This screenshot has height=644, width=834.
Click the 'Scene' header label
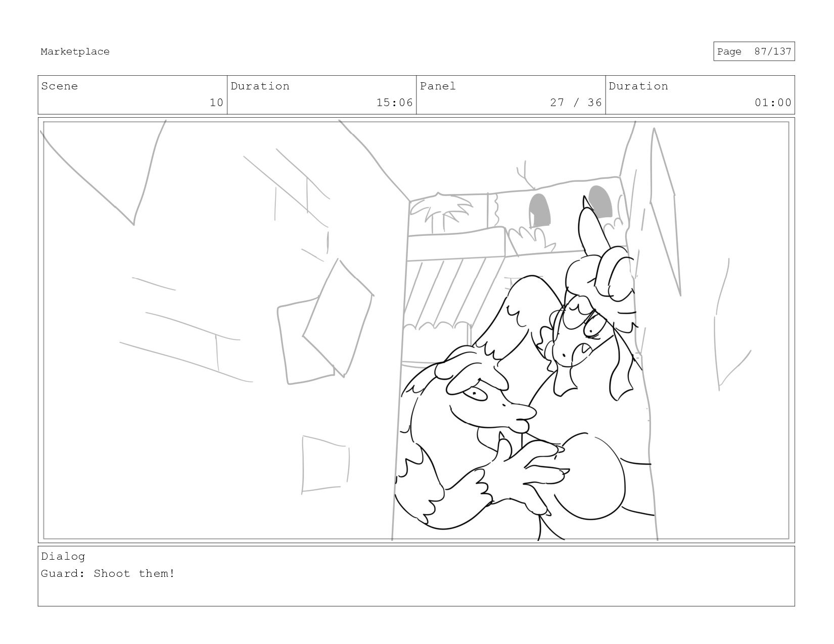[60, 86]
